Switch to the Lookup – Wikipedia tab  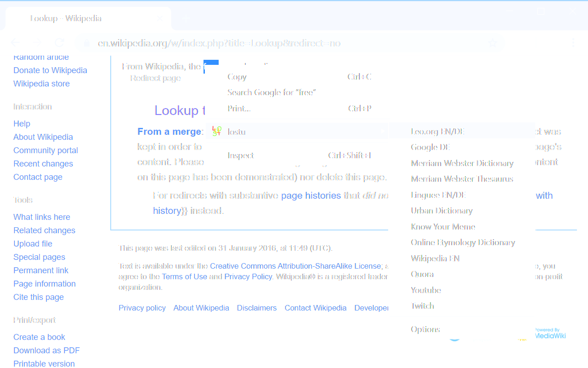tap(88, 18)
